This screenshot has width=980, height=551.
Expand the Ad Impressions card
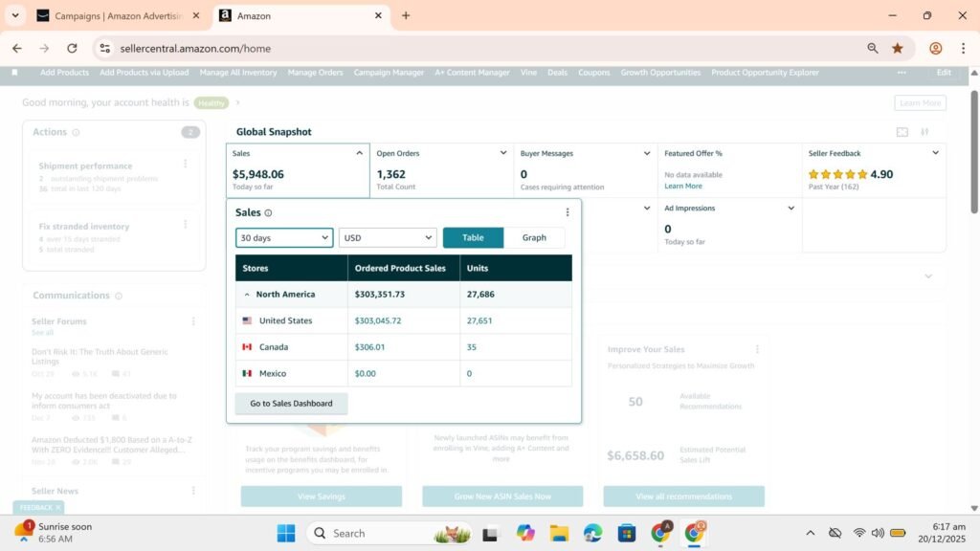click(x=791, y=208)
